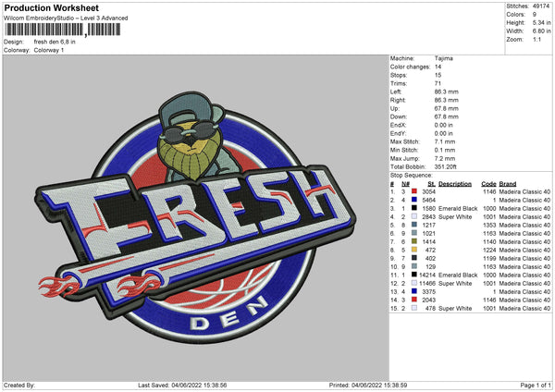Click the white swatch in stop row 15
Screen dimensions: 555x392
(413, 308)
